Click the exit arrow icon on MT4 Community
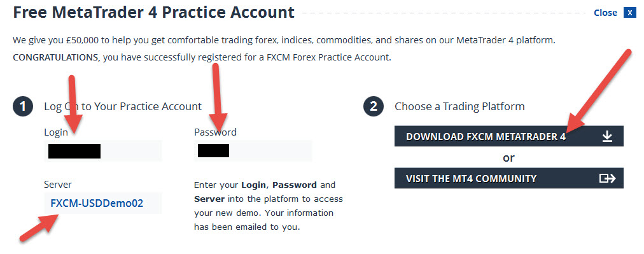 click(607, 178)
